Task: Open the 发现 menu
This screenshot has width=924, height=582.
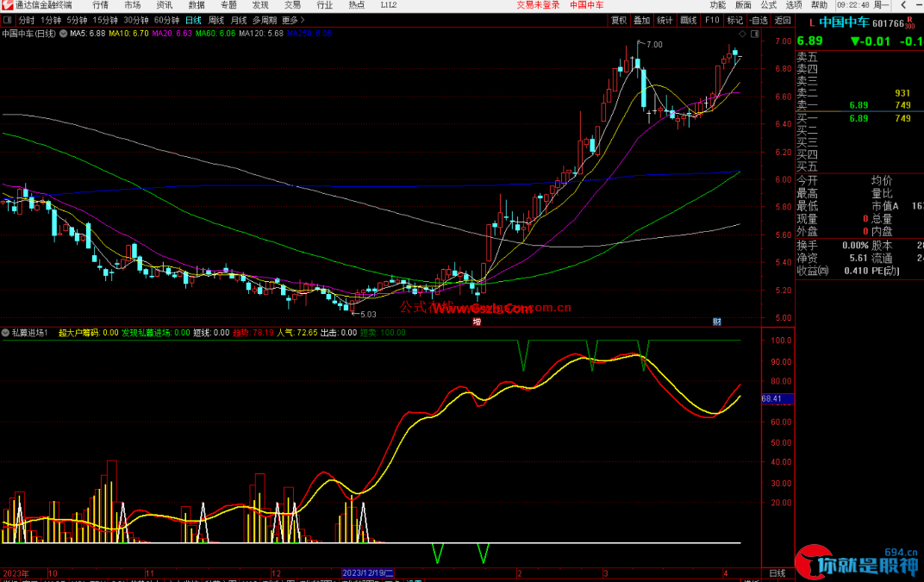Action: [260, 4]
